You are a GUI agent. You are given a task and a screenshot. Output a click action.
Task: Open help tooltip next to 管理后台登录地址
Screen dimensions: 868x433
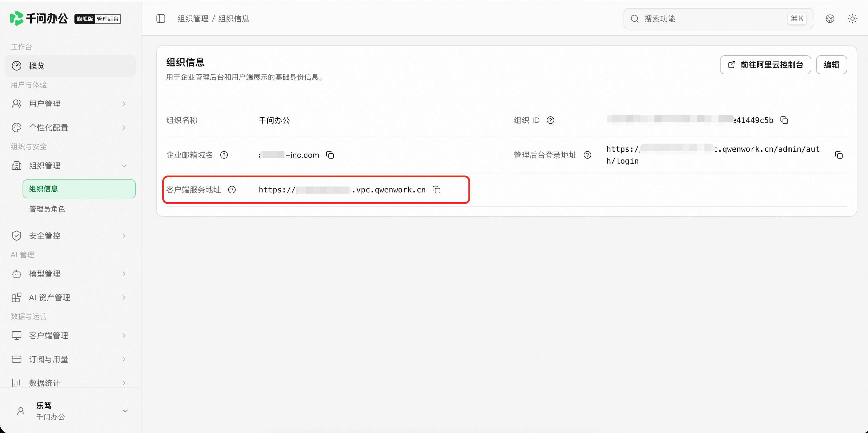tap(587, 155)
